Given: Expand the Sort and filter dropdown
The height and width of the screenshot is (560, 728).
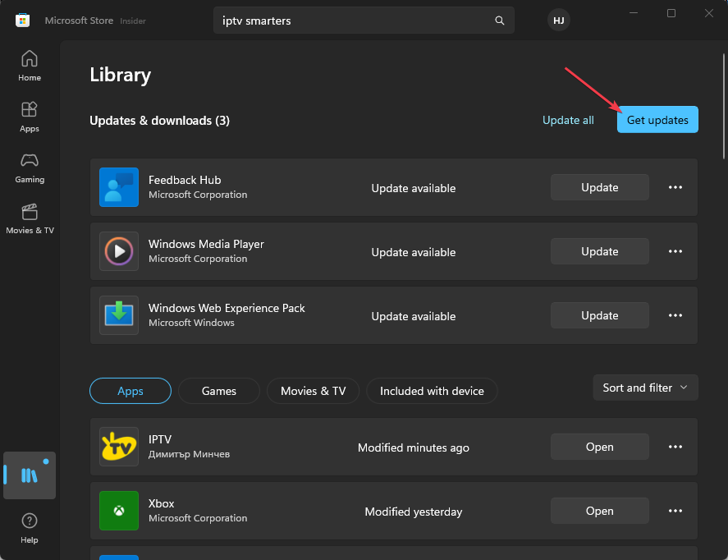Looking at the screenshot, I should tap(645, 388).
